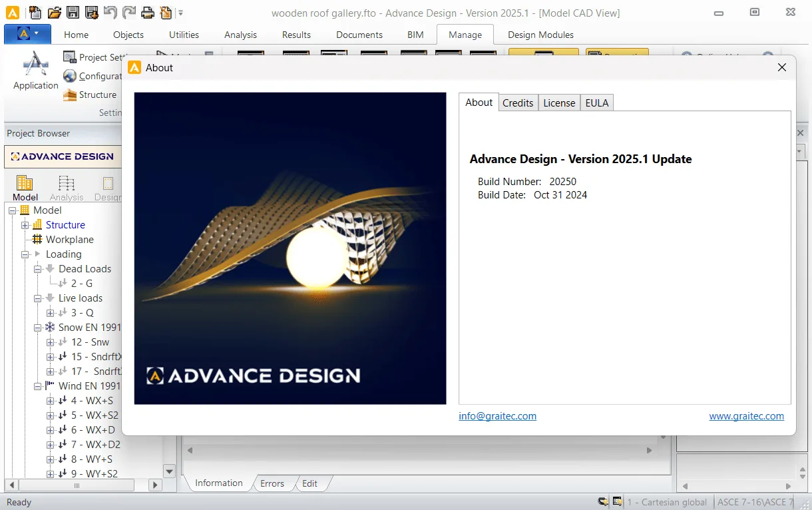
Task: Collapse the Model tree node
Action: tap(13, 210)
